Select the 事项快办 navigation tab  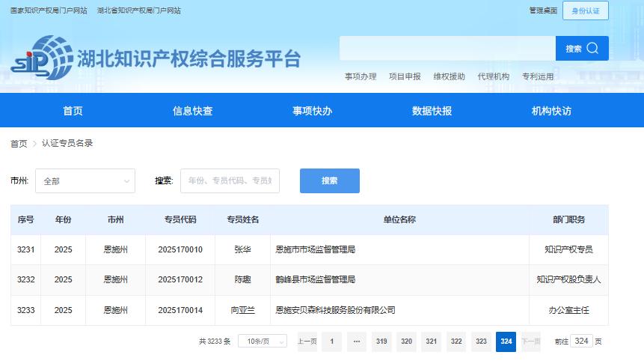(x=312, y=111)
